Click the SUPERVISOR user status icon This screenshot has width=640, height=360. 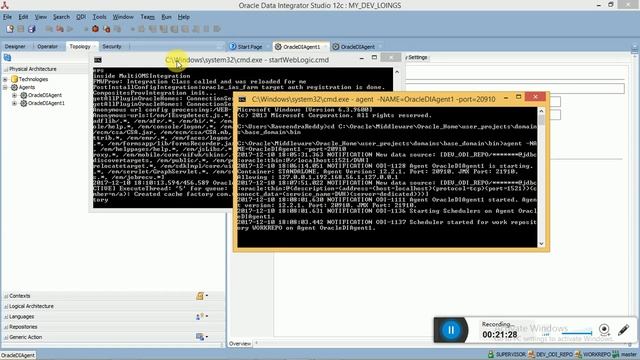point(491,354)
